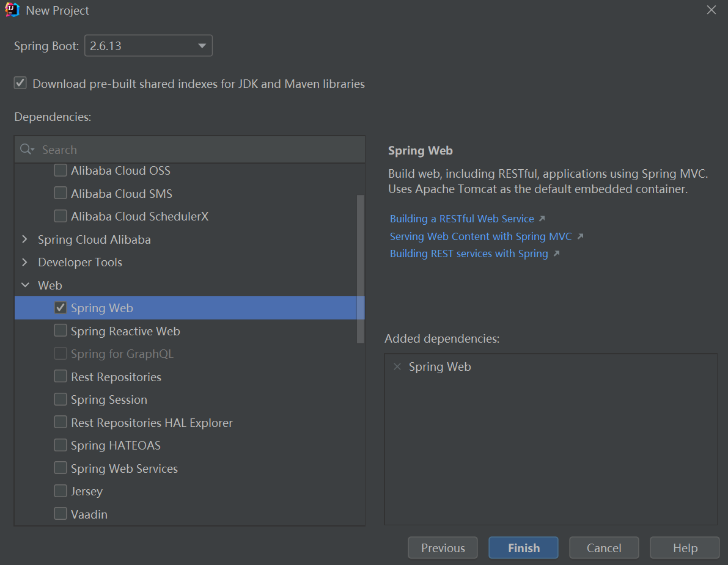Select the Jersey row label

point(87,490)
